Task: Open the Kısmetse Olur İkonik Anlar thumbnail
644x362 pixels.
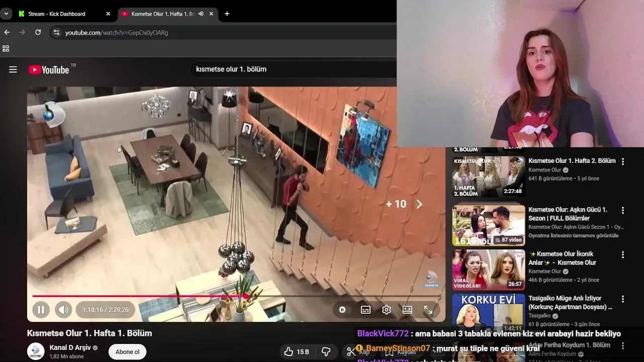Action: click(x=488, y=270)
